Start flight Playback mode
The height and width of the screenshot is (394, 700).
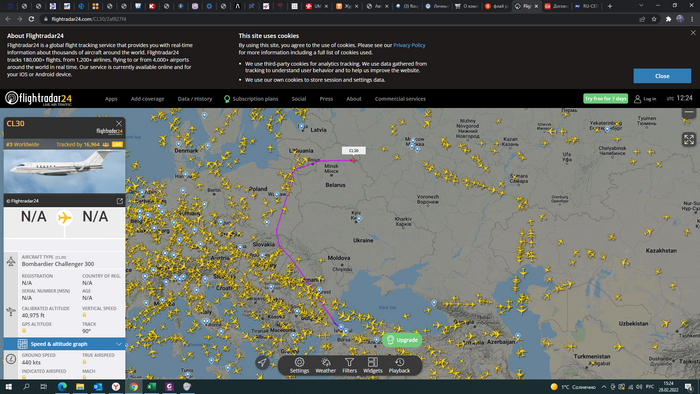tap(399, 365)
